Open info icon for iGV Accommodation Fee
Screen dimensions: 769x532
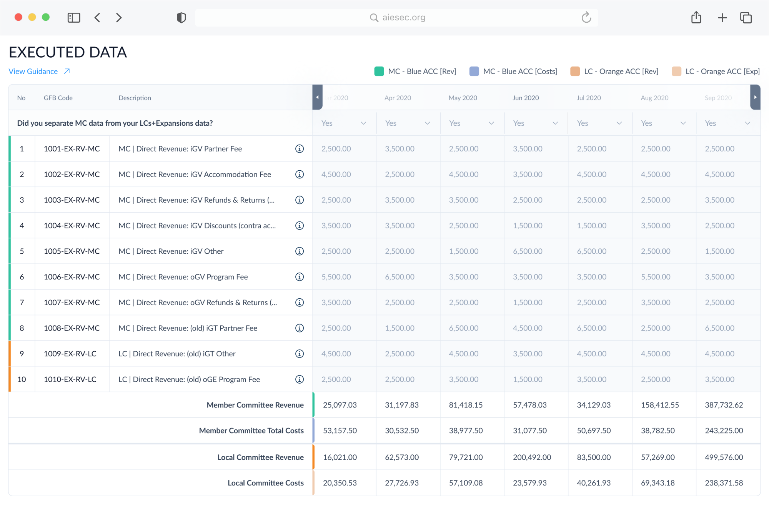[x=300, y=175]
